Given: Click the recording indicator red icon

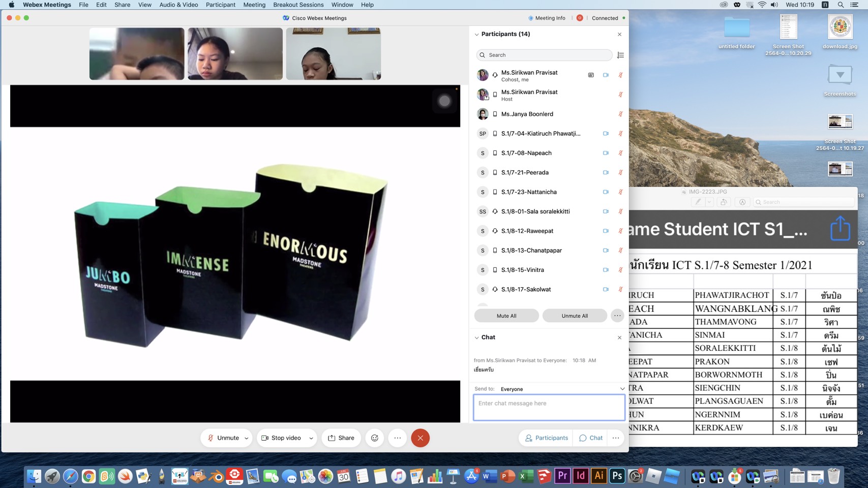Looking at the screenshot, I should [580, 18].
